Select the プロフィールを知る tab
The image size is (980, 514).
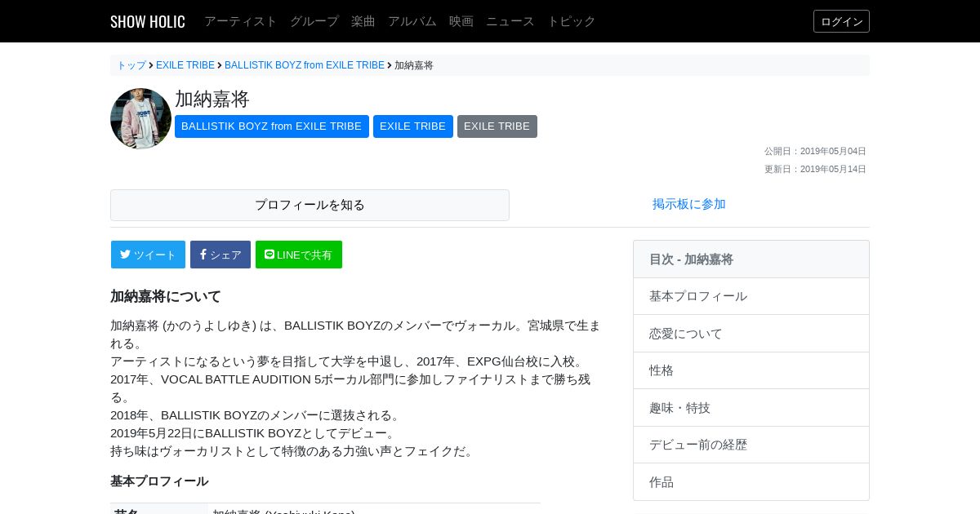pos(310,205)
